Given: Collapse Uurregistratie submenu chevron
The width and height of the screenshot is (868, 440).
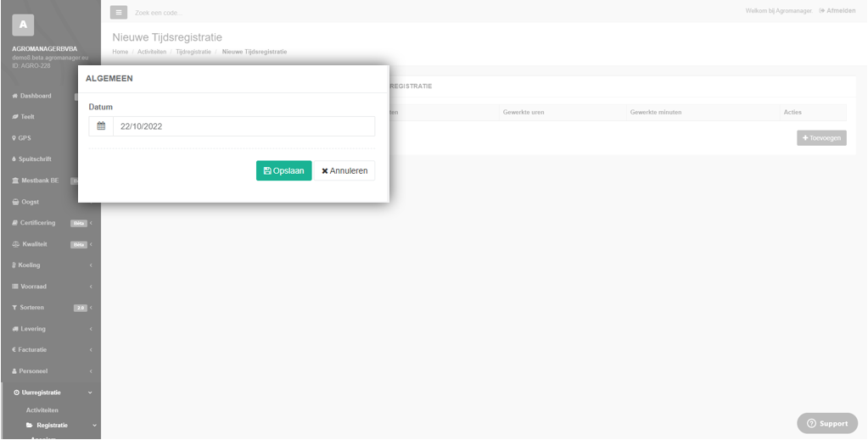Looking at the screenshot, I should tap(90, 393).
